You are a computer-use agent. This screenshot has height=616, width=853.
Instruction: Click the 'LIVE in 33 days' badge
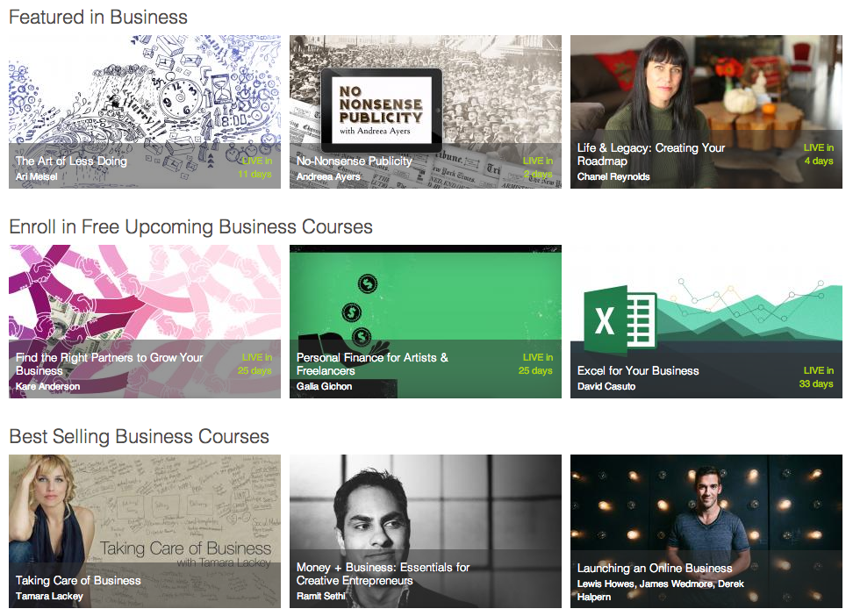coord(818,377)
